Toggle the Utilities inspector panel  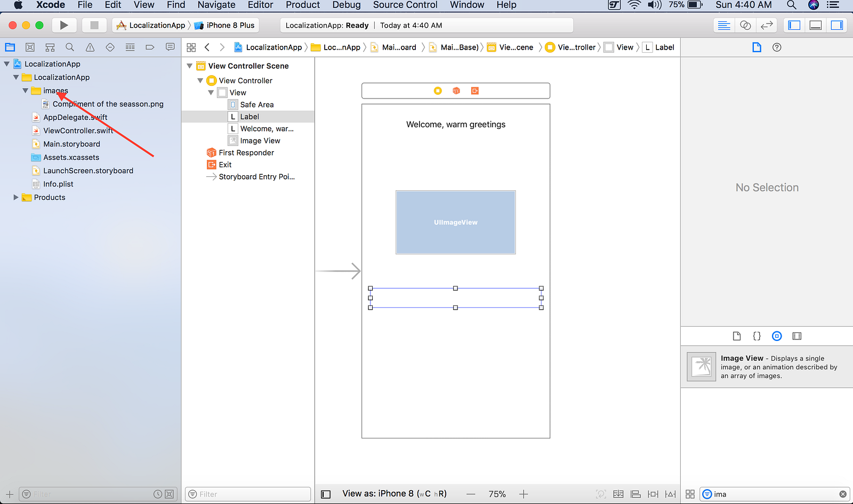pyautogui.click(x=837, y=25)
